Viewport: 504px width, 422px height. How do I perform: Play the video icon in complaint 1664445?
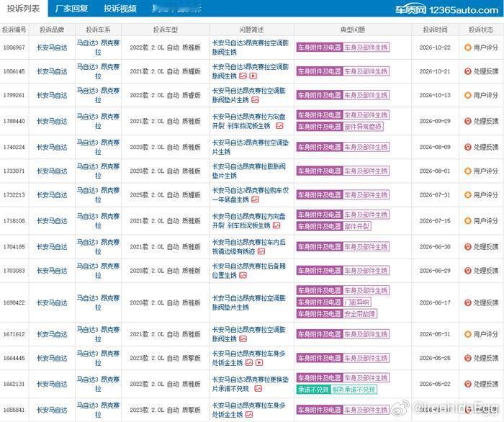[259, 363]
